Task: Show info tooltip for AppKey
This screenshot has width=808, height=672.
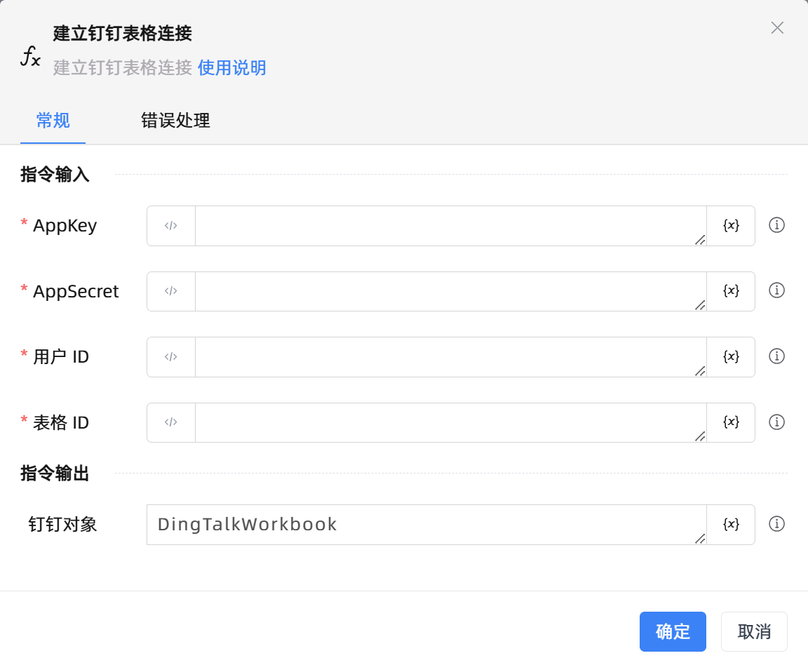Action: click(776, 225)
